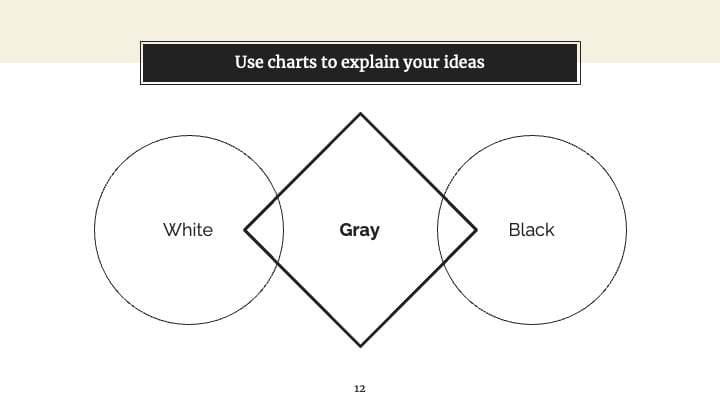Click the dark title banner left of the text
Viewport: 720px width, 405px height.
point(188,63)
